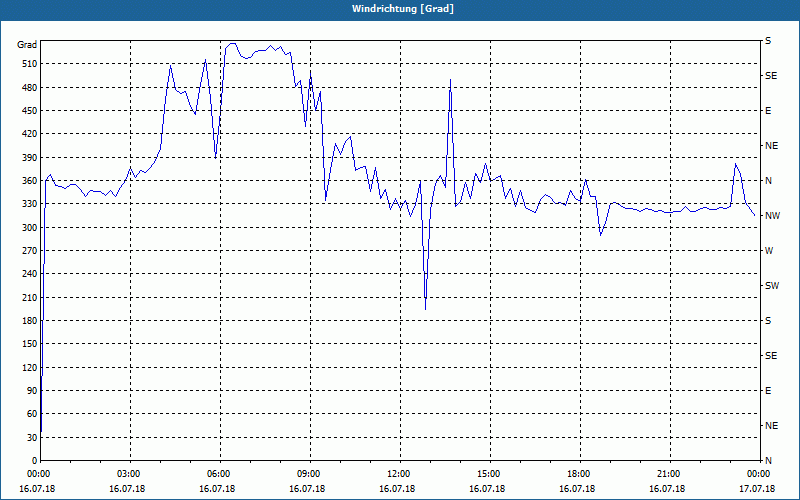The width and height of the screenshot is (800, 500).
Task: Click the SE compass label beside the 120 gridline
Action: point(771,356)
